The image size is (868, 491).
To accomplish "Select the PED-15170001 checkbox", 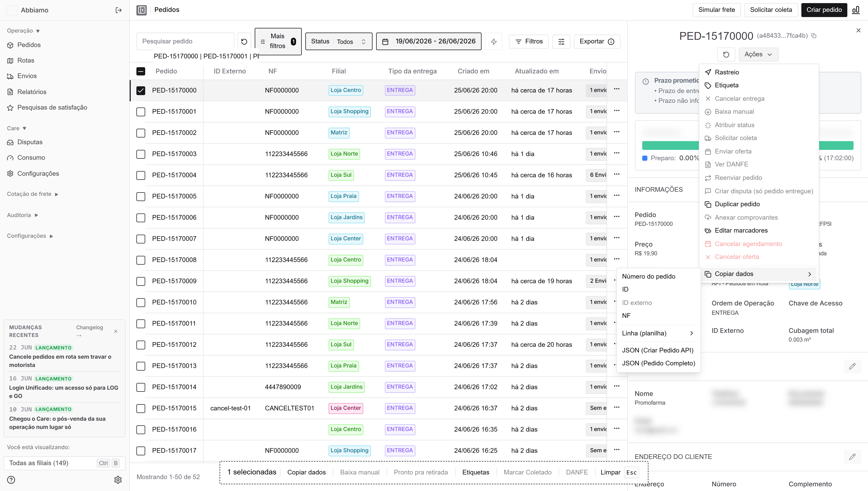I will 141,112.
